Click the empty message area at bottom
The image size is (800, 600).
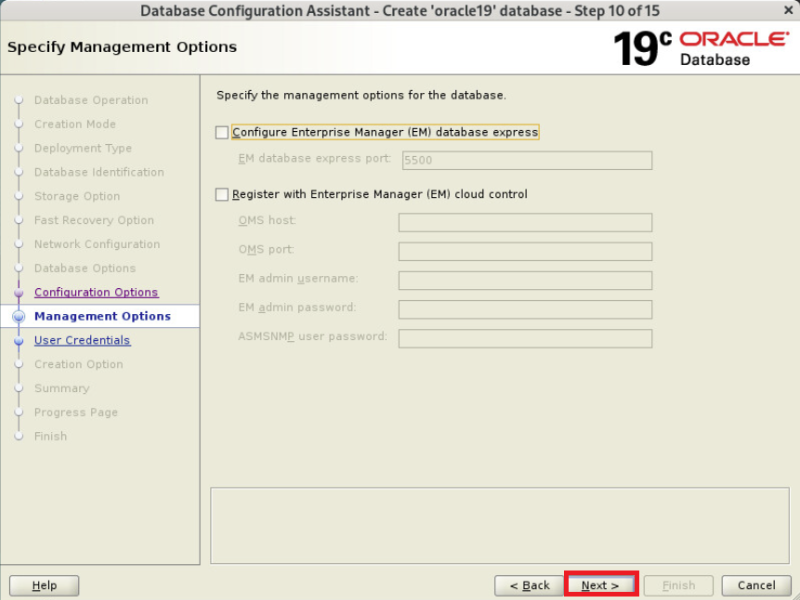[x=499, y=526]
